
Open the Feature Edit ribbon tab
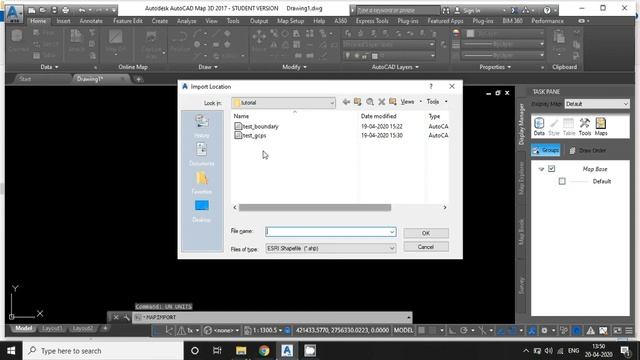click(128, 21)
